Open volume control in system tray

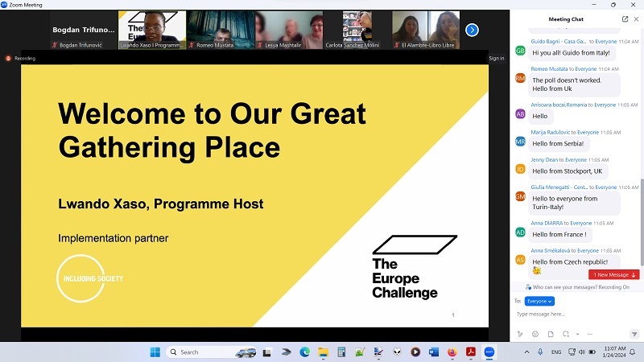coord(581,352)
